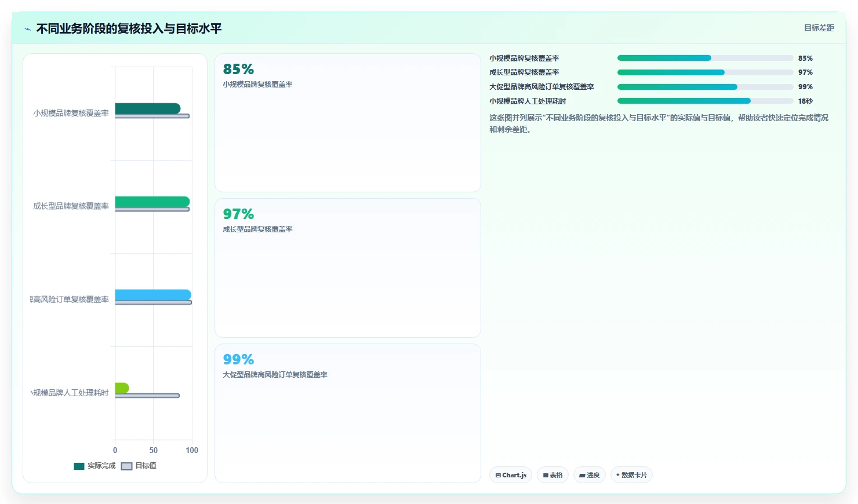Image resolution: width=858 pixels, height=504 pixels.
Task: Click the page title 不同业务阶段的复核投入与目标水平
Action: tap(129, 28)
